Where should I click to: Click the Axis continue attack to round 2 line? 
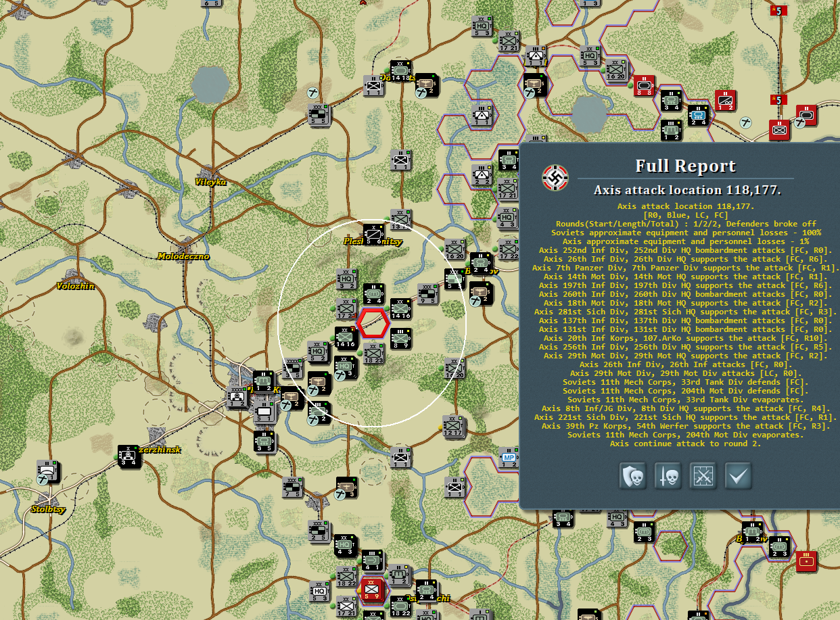click(x=686, y=444)
